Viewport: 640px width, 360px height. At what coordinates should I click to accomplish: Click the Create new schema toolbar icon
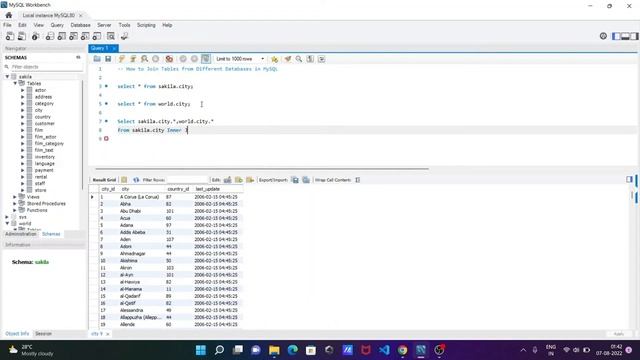coord(50,36)
